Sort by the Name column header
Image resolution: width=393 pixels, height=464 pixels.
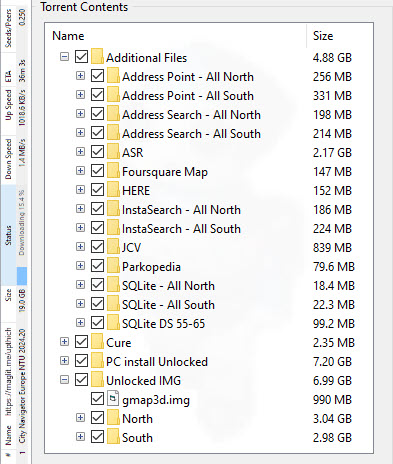click(176, 36)
